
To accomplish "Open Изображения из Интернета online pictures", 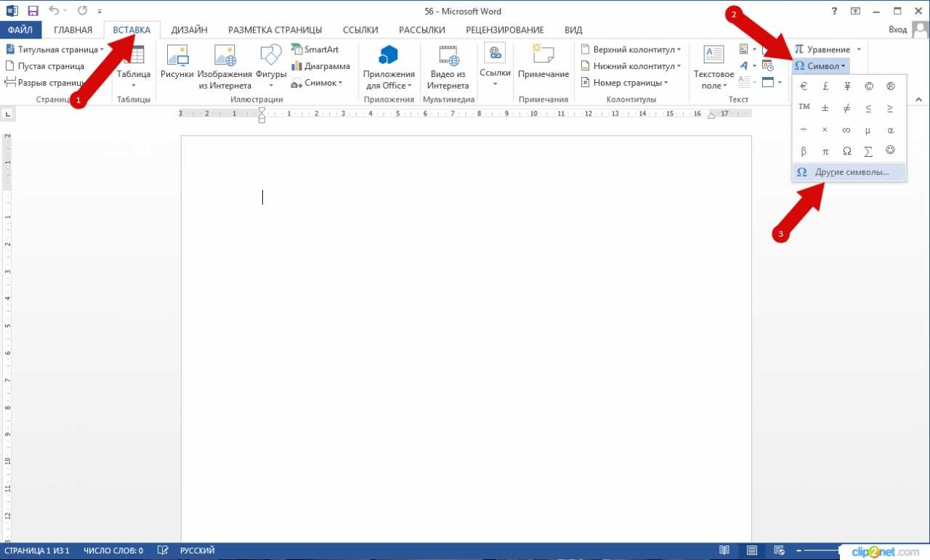I will pyautogui.click(x=225, y=67).
